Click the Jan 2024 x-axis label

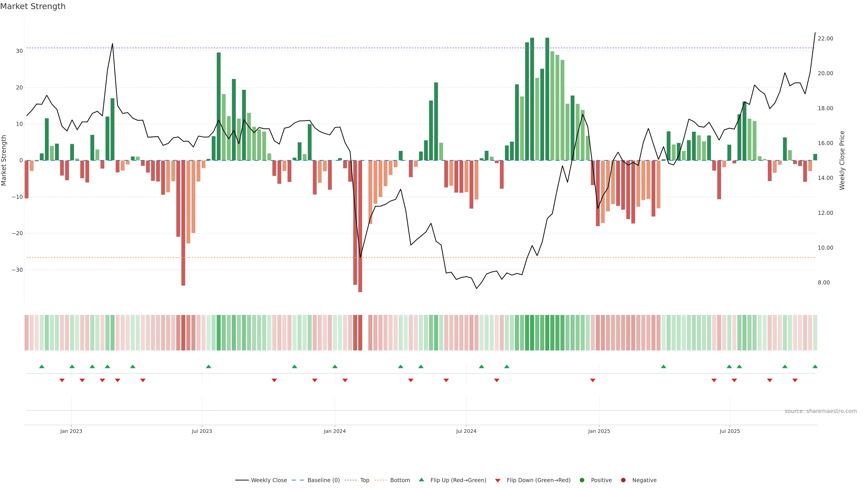pyautogui.click(x=335, y=431)
